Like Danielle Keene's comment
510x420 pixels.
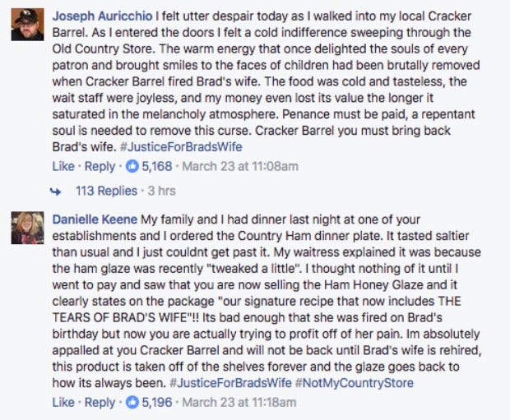point(63,403)
